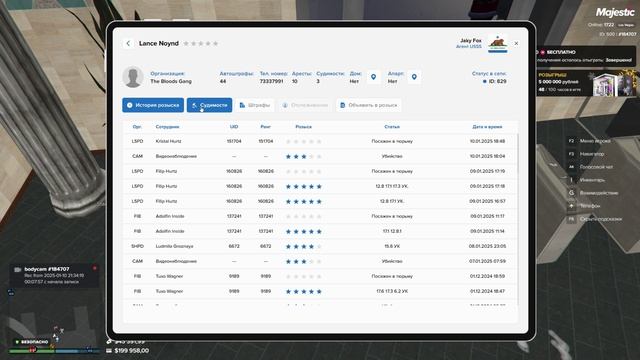Click the 10.01.2025 18:48 date cell
640x360 pixels.
(487, 141)
